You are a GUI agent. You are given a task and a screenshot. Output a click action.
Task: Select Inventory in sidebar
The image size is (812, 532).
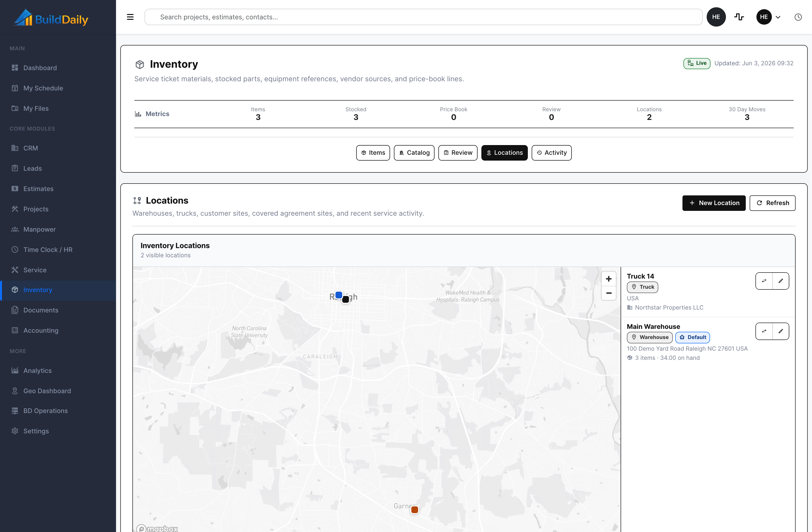[x=58, y=290]
